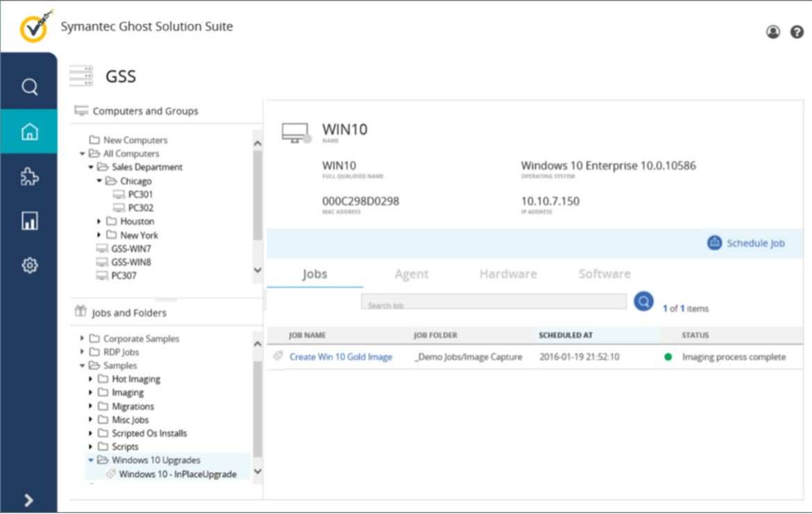812x514 pixels.
Task: Open the plugins puzzle-piece sidebar icon
Action: click(x=31, y=178)
